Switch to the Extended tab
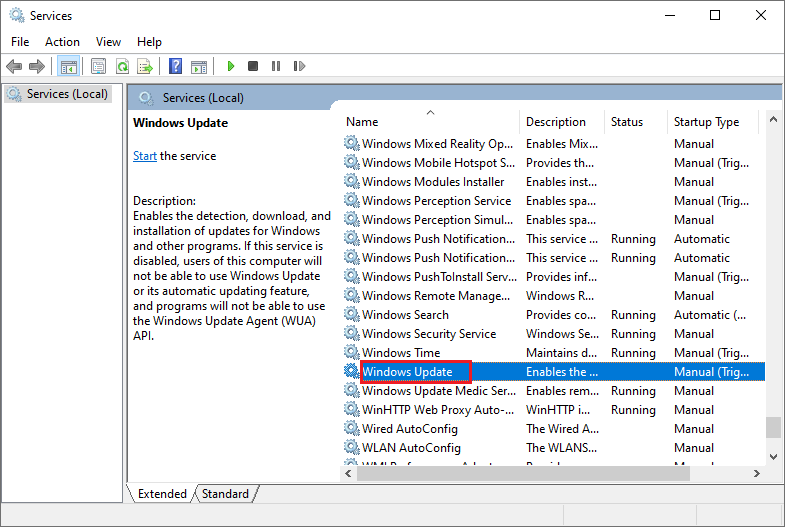 (x=162, y=494)
